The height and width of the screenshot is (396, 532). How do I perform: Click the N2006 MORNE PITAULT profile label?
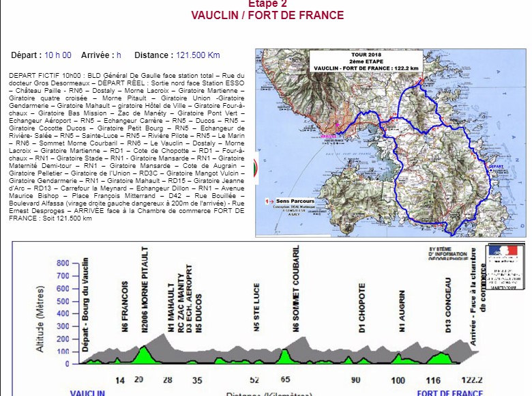145,289
